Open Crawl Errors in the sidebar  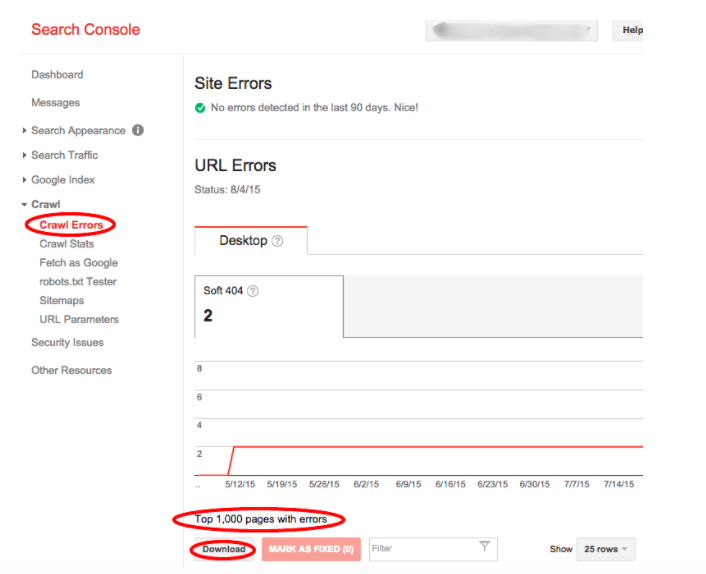click(71, 225)
